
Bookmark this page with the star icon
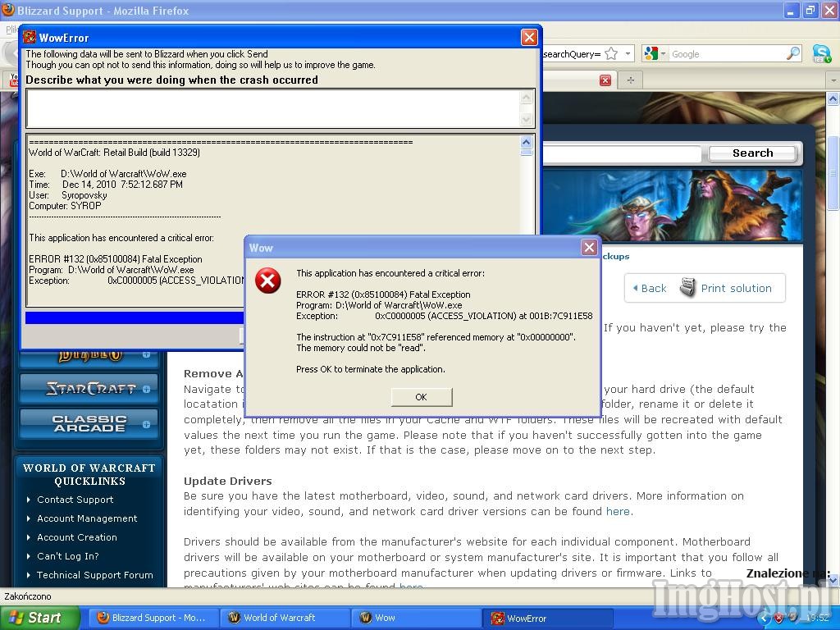(x=610, y=53)
